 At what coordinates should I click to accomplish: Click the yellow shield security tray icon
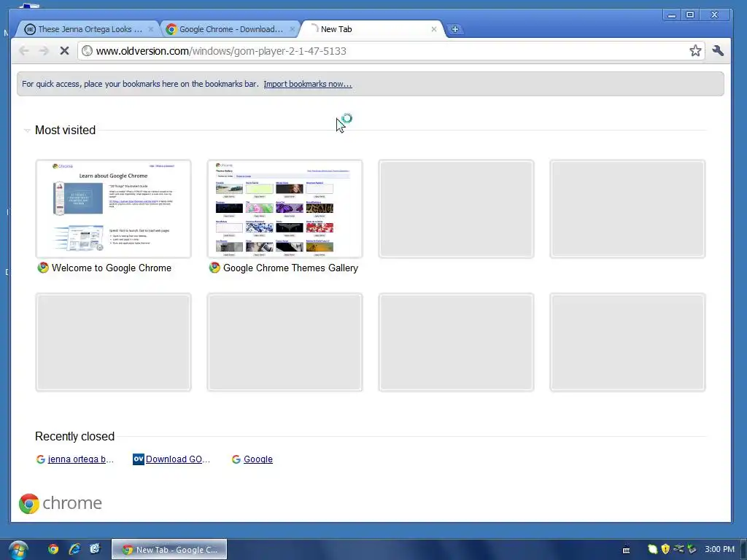tap(665, 549)
